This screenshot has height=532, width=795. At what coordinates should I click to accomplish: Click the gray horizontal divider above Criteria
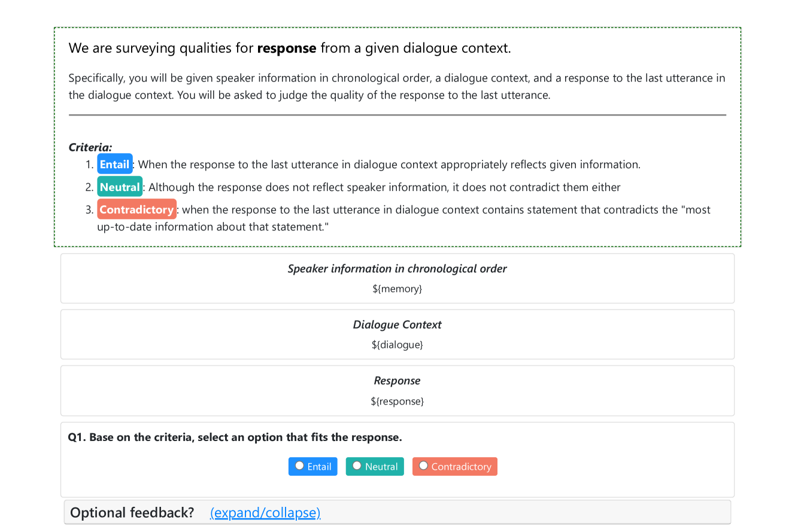tap(397, 115)
